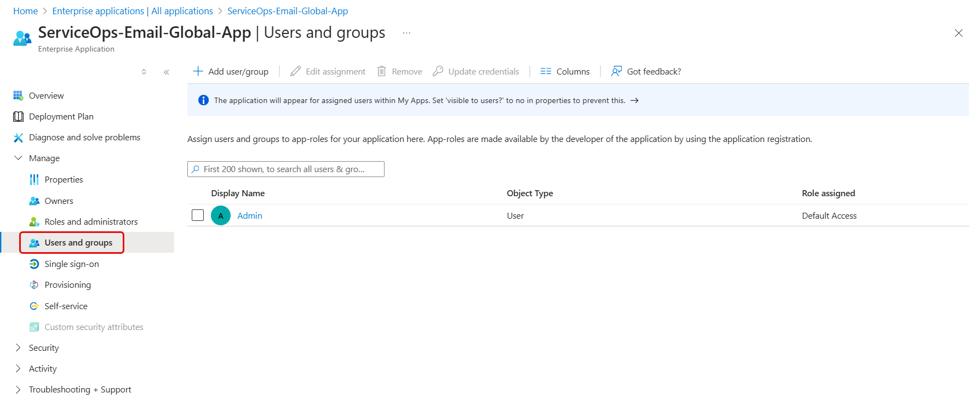Image resolution: width=980 pixels, height=410 pixels.
Task: Click the Columns button label
Action: pos(573,72)
